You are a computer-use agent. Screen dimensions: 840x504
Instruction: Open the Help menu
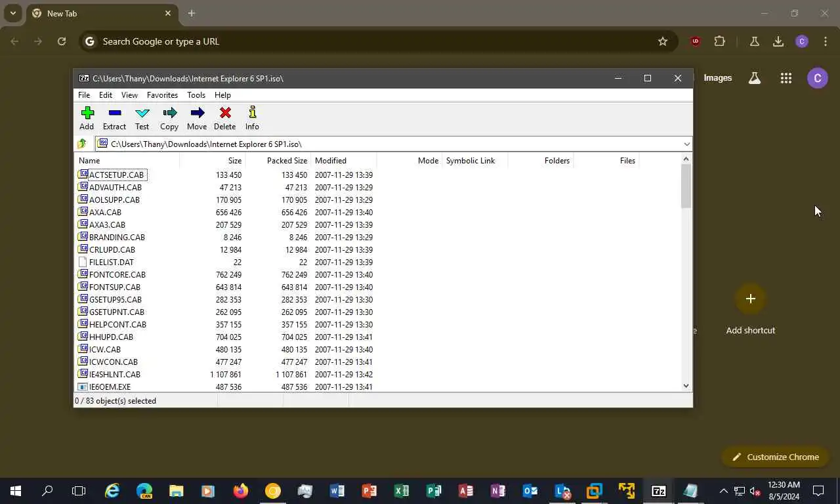pos(222,95)
